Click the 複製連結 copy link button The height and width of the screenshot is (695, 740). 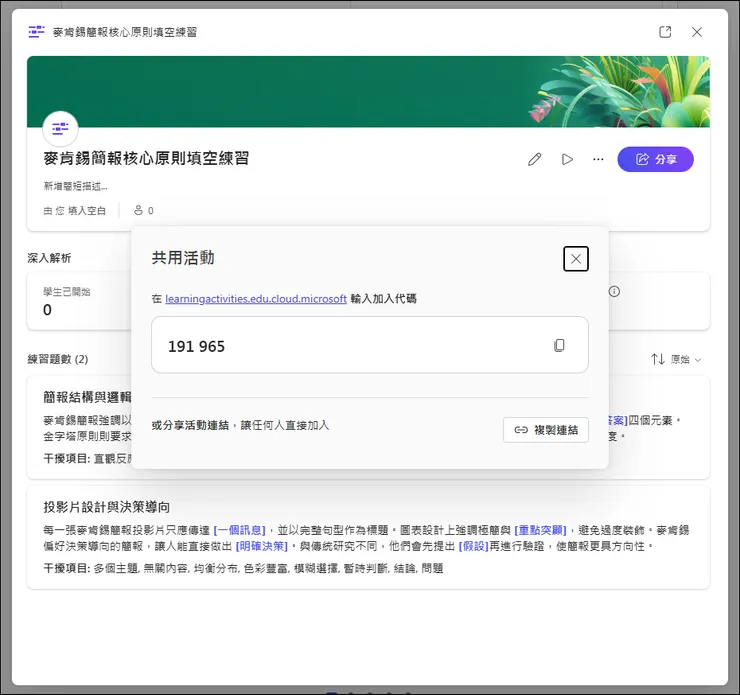(x=546, y=430)
